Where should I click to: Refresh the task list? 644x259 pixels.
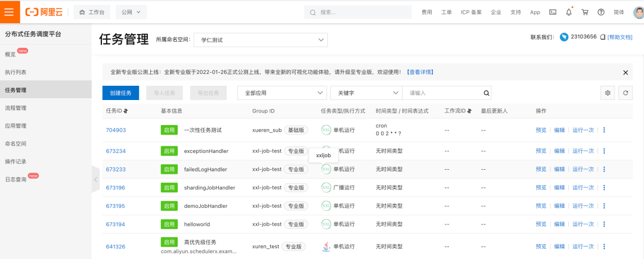tap(626, 93)
